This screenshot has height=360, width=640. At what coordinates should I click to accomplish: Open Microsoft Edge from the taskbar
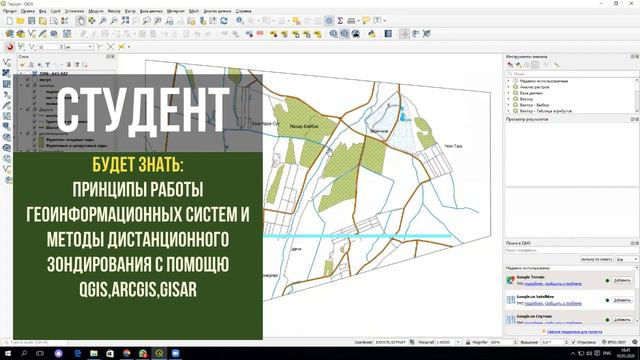(78, 353)
